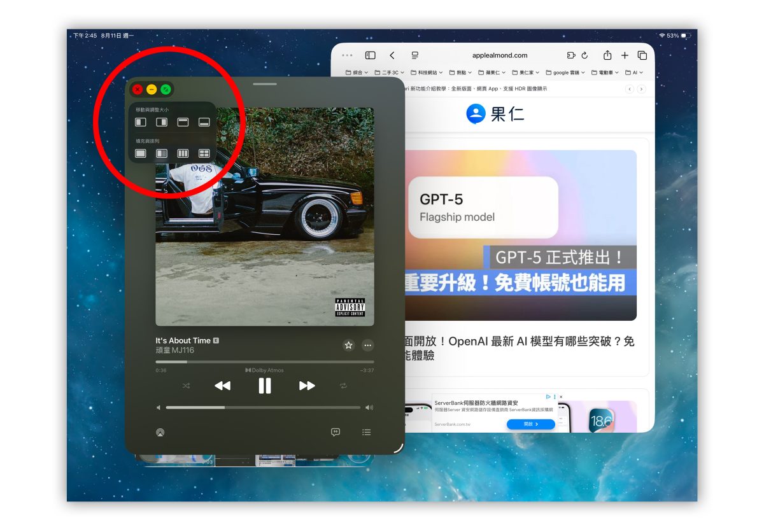Skip forward to next track
Image resolution: width=764 pixels, height=532 pixels.
point(307,386)
